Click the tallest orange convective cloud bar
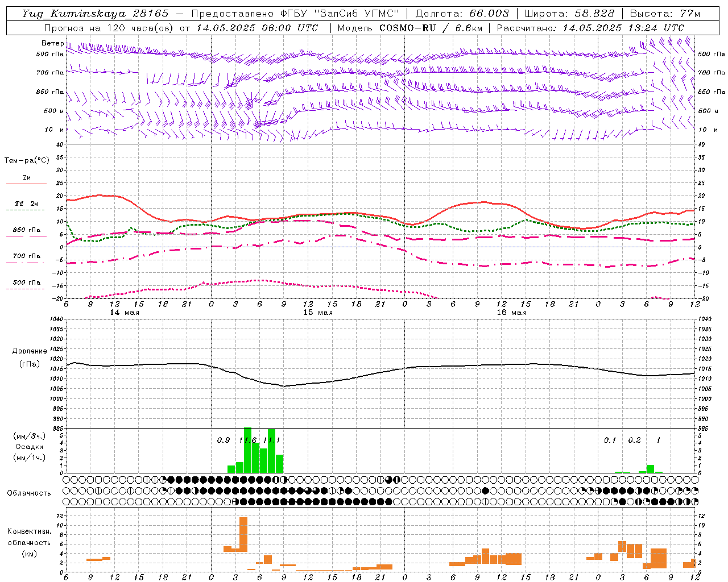This screenshot has width=728, height=582. click(243, 534)
